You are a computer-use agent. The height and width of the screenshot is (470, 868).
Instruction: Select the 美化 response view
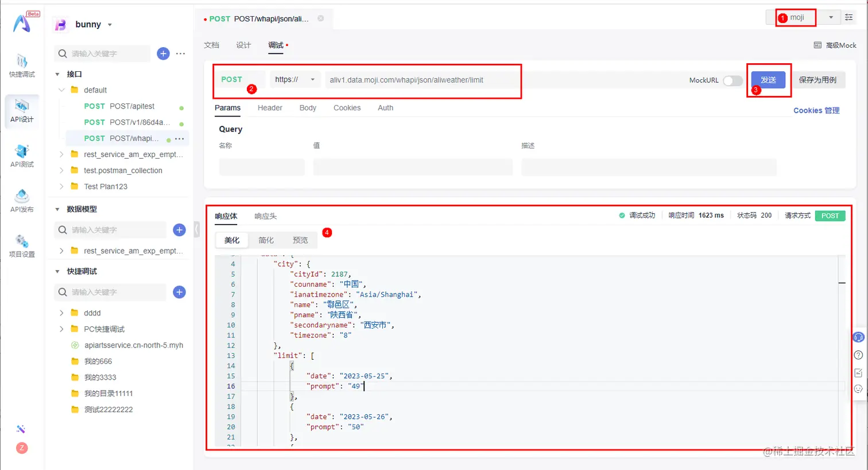point(232,240)
